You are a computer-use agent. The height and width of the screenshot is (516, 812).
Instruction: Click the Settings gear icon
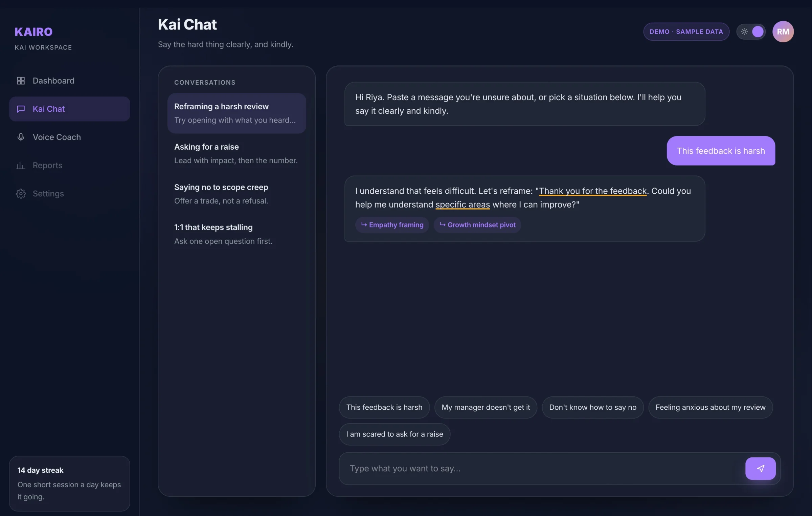coord(21,193)
